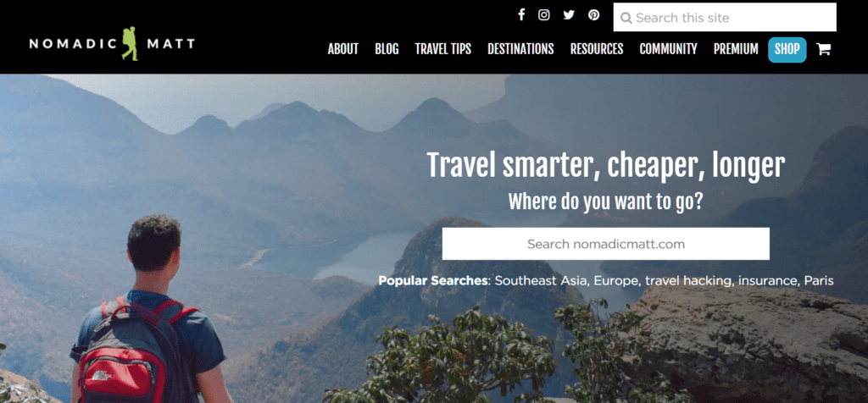View the shopping cart icon
The height and width of the screenshot is (403, 868).
[x=824, y=49]
